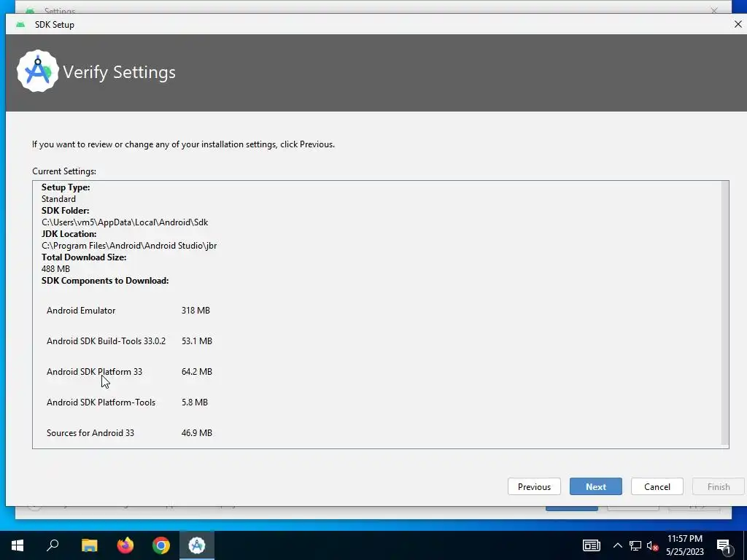
Task: Open network status tray icon
Action: [635, 545]
